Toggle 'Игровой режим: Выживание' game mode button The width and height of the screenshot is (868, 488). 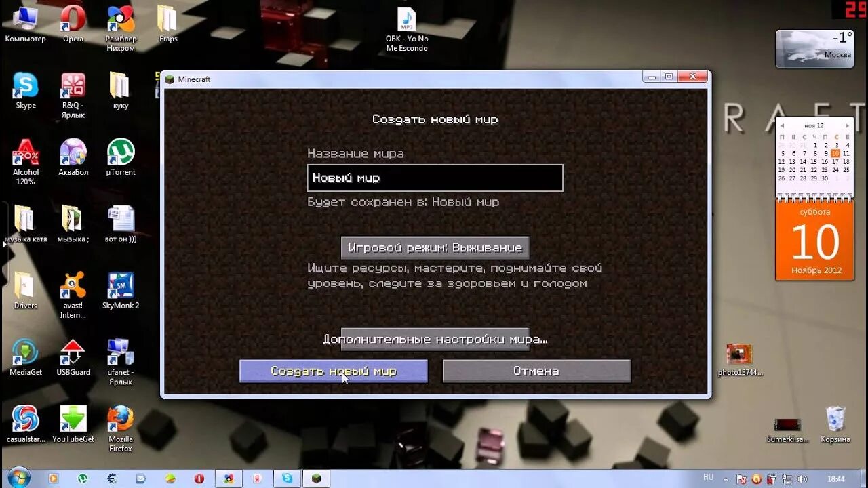(435, 247)
